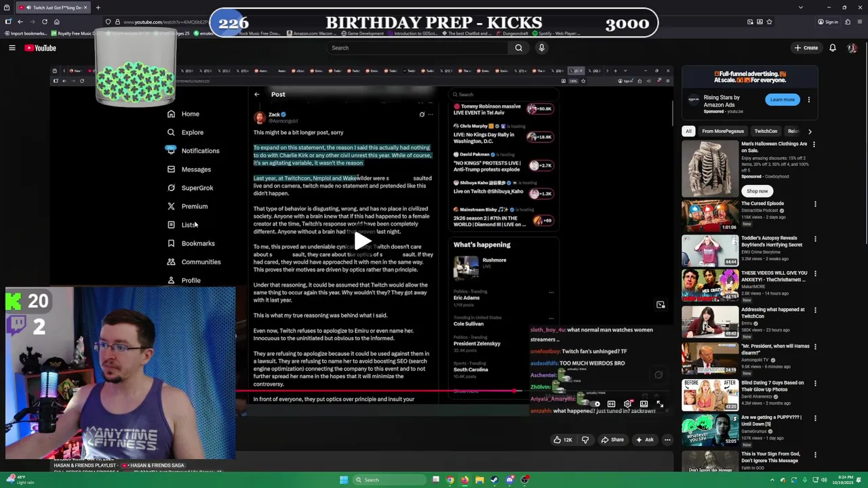Click the browser Sign in button
This screenshot has height=488, width=868.
coord(828,22)
